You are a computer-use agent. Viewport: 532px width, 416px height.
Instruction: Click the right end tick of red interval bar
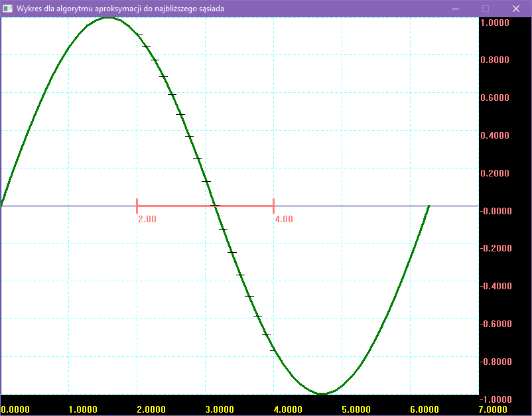pos(273,206)
